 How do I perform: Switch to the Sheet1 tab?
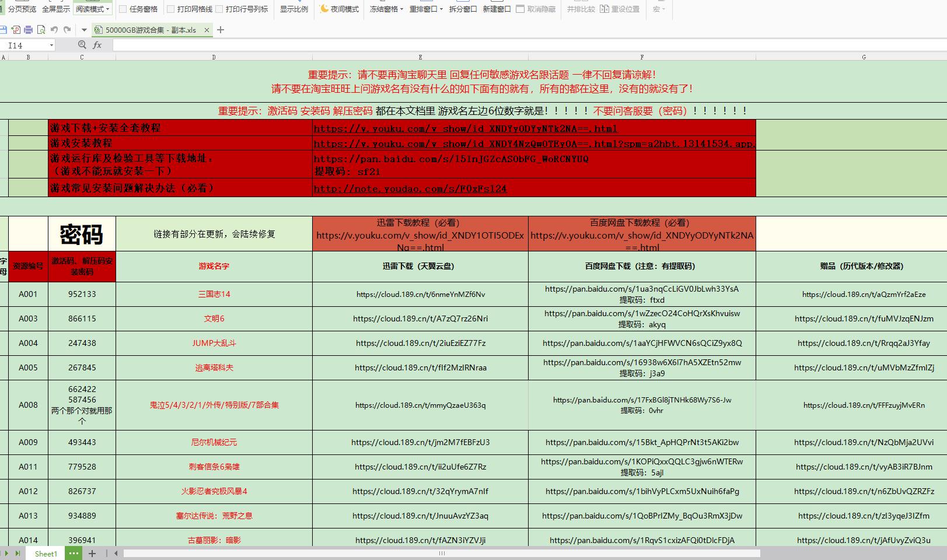[x=46, y=554]
